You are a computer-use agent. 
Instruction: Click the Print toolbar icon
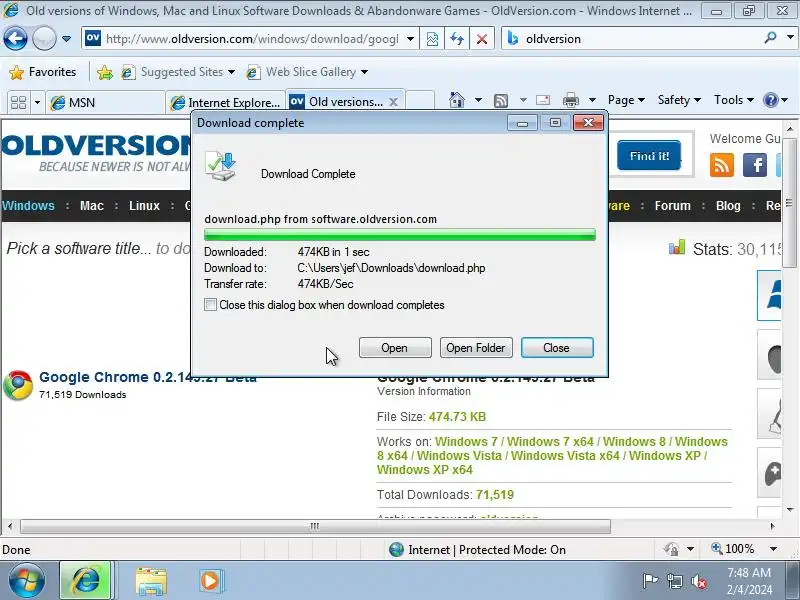(571, 100)
